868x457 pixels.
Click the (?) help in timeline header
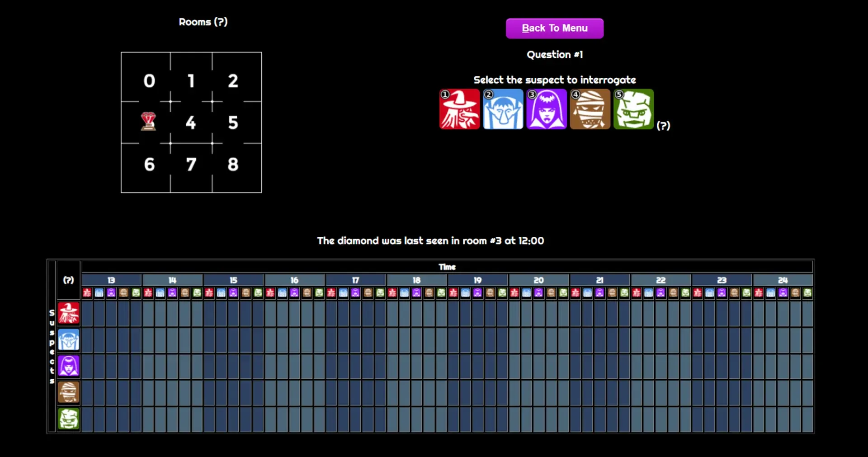tap(68, 280)
